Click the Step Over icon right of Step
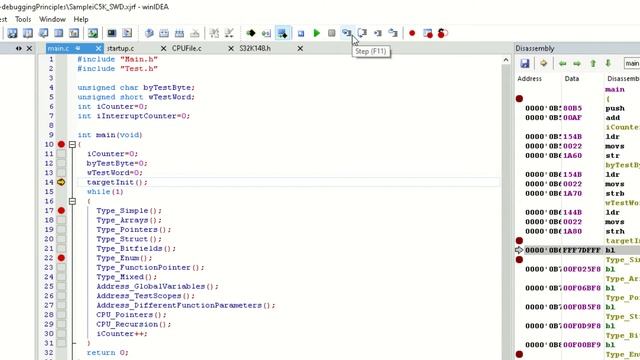640x360 pixels. point(362,33)
